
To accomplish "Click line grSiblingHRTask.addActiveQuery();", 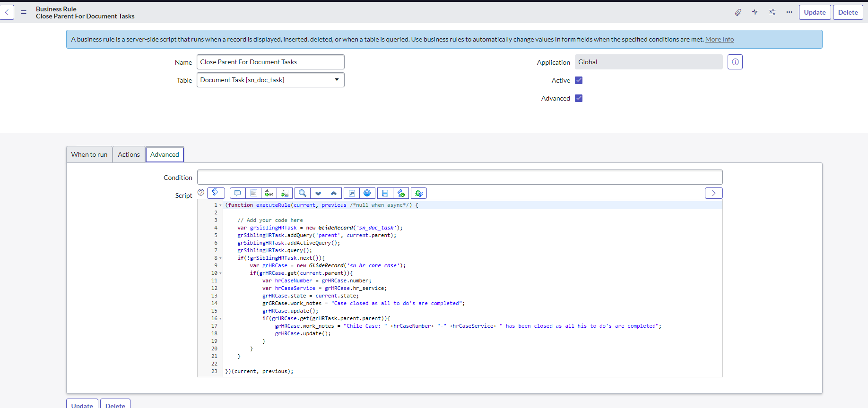I will pos(288,243).
